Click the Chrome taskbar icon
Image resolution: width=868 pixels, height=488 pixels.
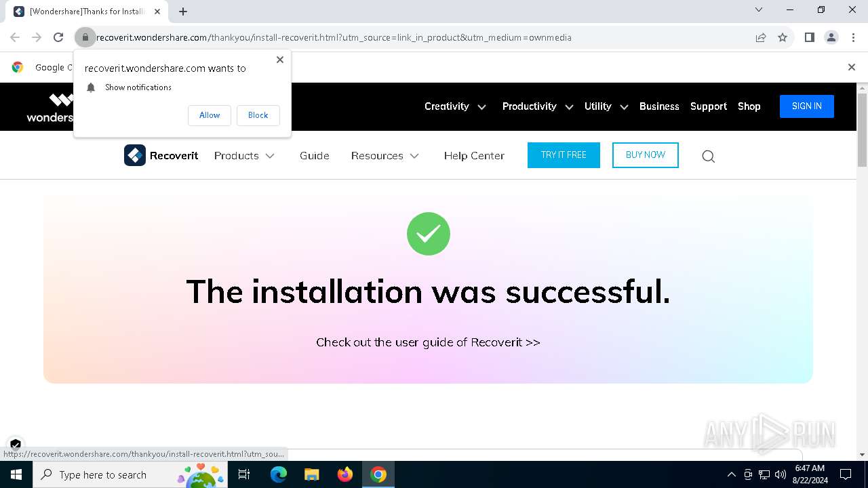coord(378,474)
